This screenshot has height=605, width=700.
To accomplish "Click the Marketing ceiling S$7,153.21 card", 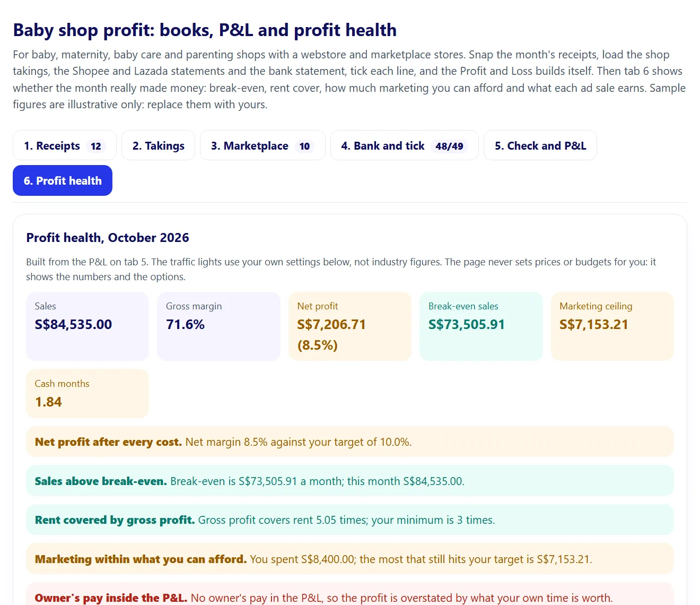I will tap(612, 326).
